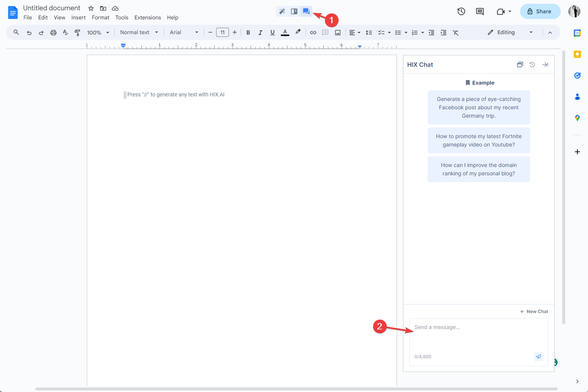This screenshot has width=588, height=392.
Task: Open the Editing mode dropdown
Action: (x=510, y=33)
